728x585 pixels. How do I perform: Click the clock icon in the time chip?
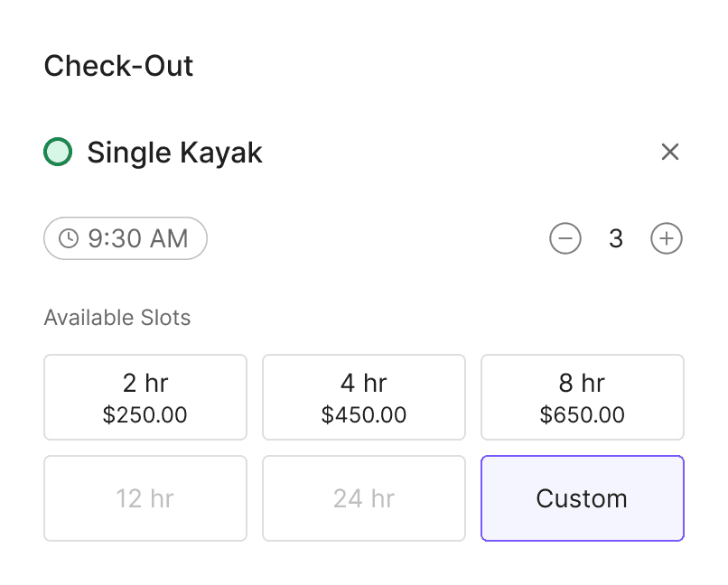[69, 238]
